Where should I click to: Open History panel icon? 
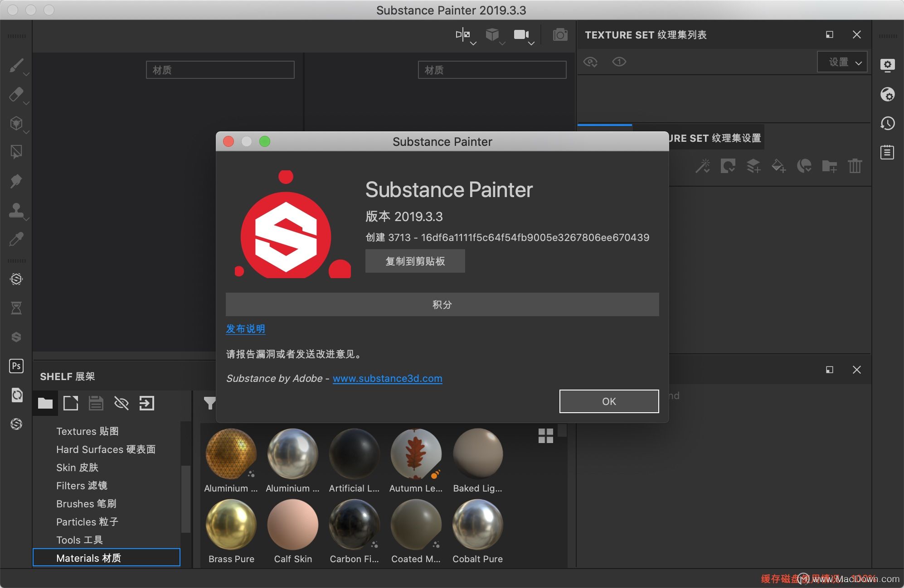coord(887,123)
